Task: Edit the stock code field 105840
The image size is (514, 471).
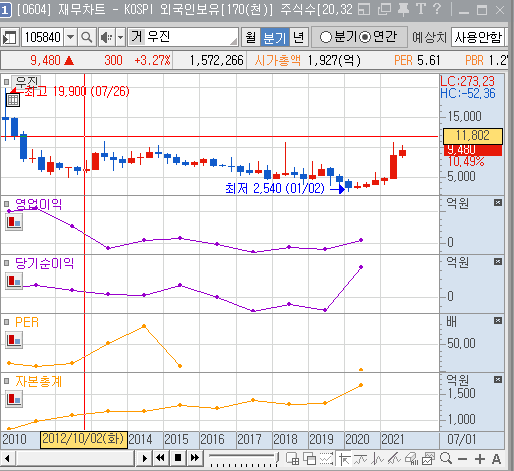Action: 43,37
